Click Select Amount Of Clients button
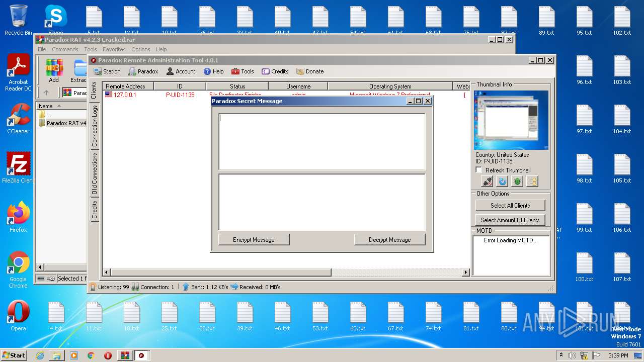This screenshot has height=362, width=644. pyautogui.click(x=510, y=220)
